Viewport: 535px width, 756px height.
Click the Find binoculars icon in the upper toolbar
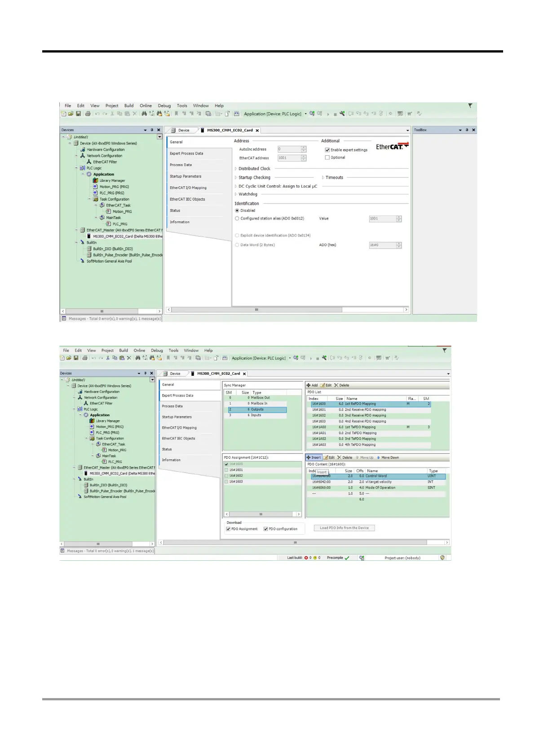point(144,114)
